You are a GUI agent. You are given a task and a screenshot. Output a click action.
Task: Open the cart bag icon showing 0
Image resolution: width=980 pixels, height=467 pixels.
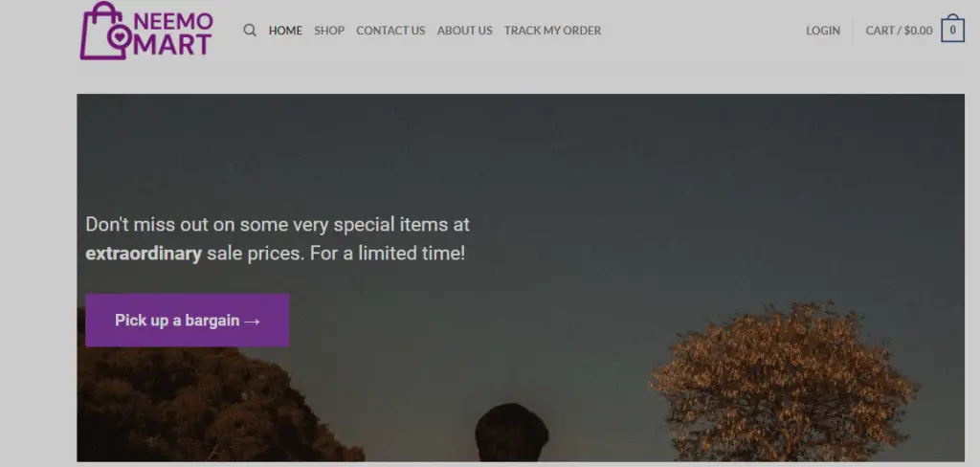pos(952,29)
